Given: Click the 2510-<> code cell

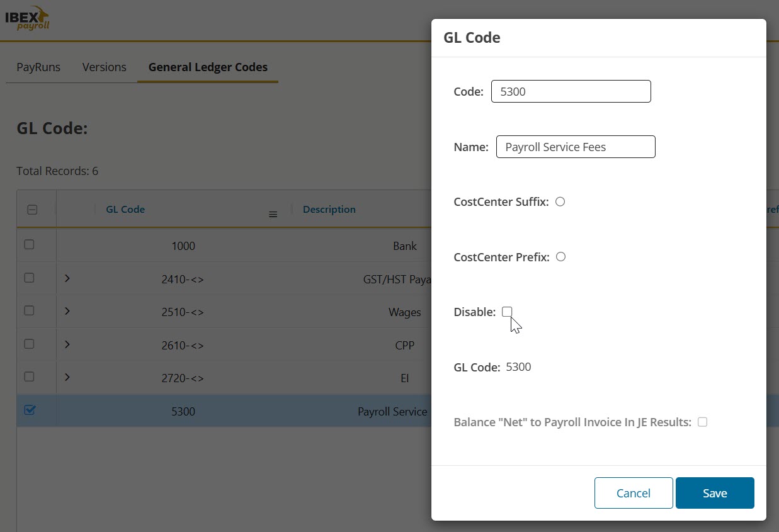Looking at the screenshot, I should [183, 312].
